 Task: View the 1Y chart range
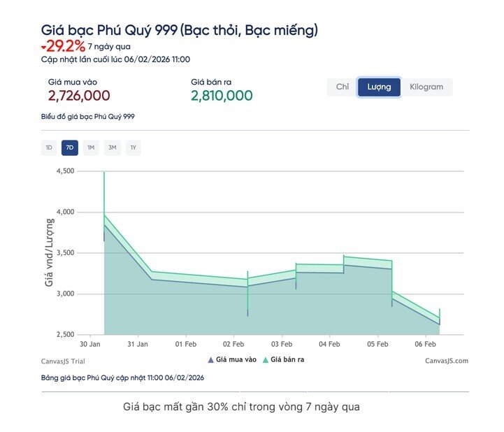[133, 147]
